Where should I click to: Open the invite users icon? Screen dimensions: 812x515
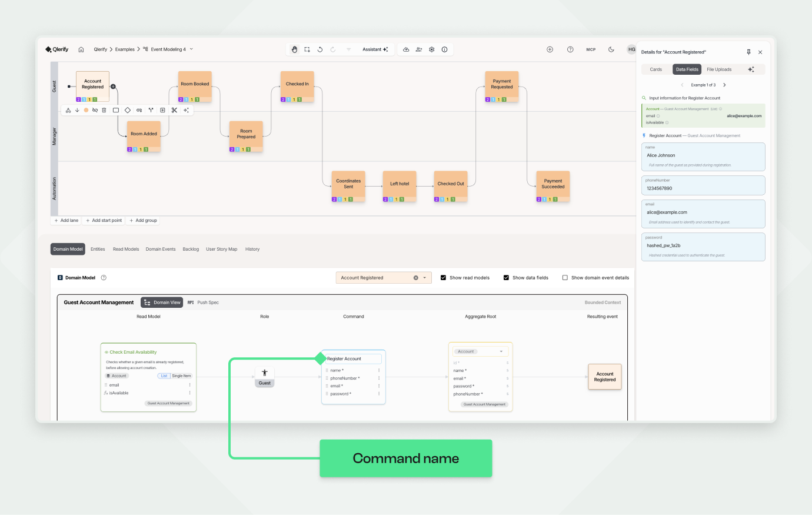pyautogui.click(x=419, y=49)
